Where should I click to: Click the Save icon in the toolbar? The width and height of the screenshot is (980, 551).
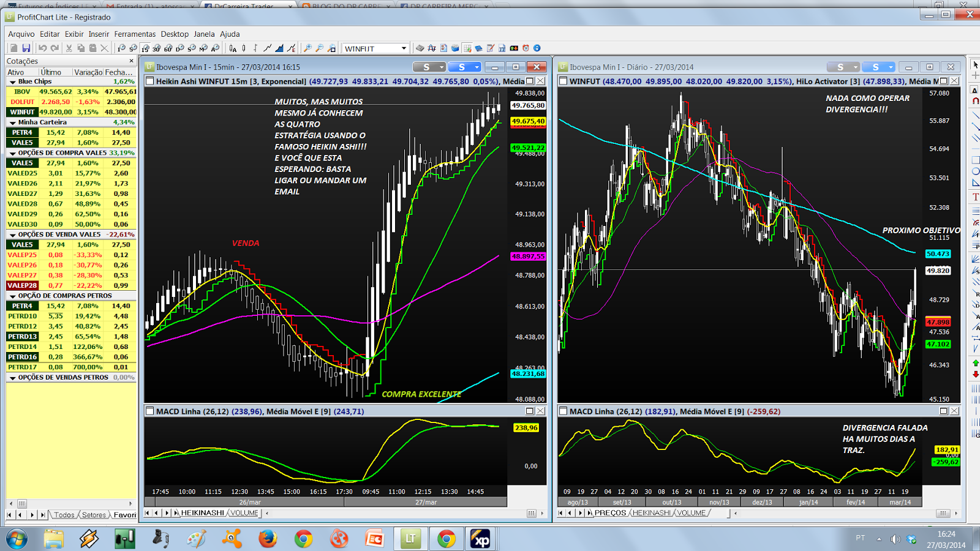click(x=26, y=48)
